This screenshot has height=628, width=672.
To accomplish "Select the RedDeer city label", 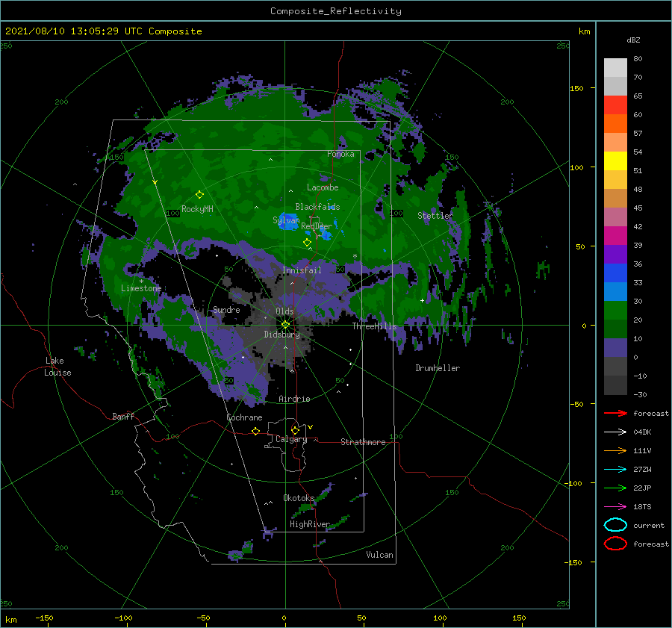I will 317,226.
